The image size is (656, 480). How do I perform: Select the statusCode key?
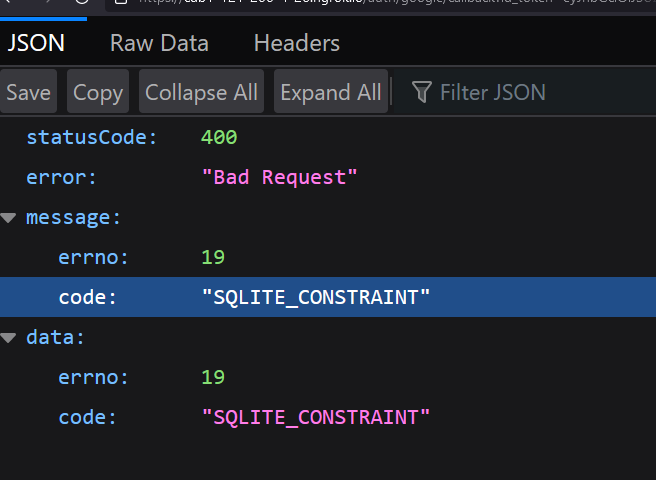tap(91, 137)
